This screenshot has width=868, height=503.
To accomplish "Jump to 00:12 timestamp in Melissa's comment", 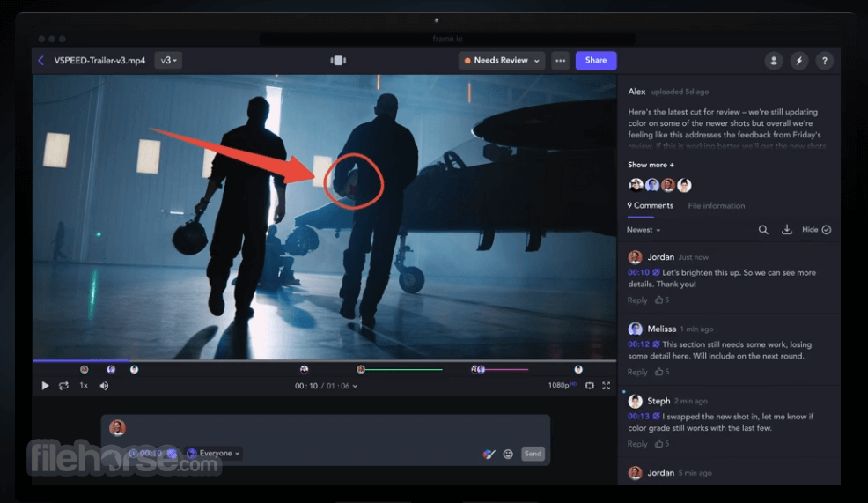I will 638,344.
